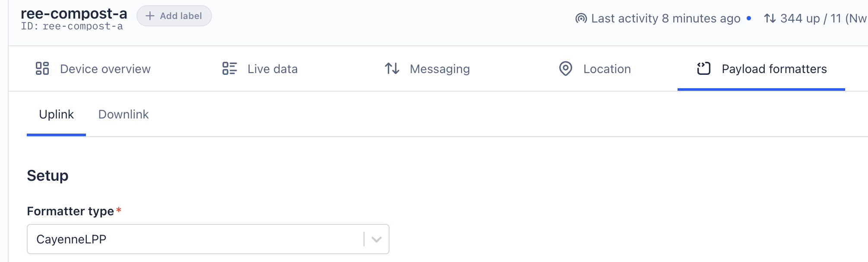Click the Last activity signal icon
The image size is (868, 262).
581,19
